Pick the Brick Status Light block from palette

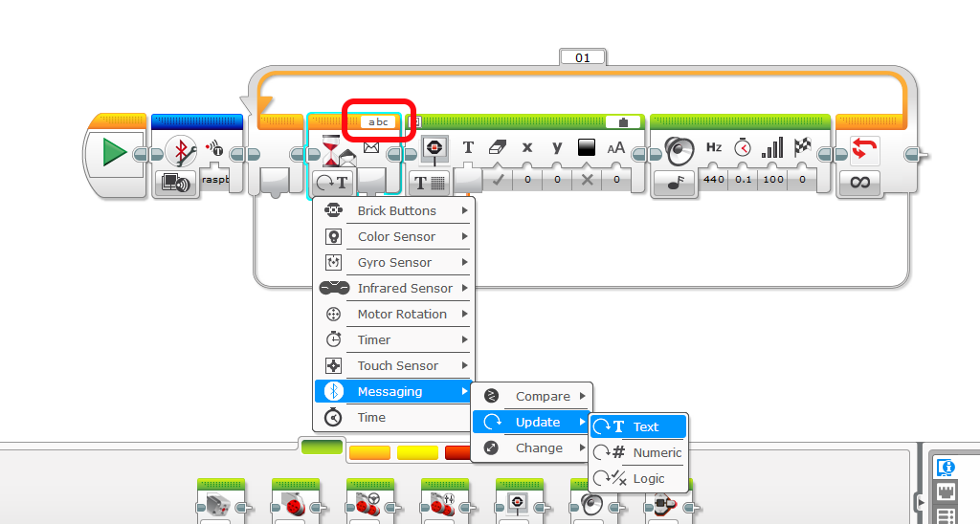tap(666, 503)
